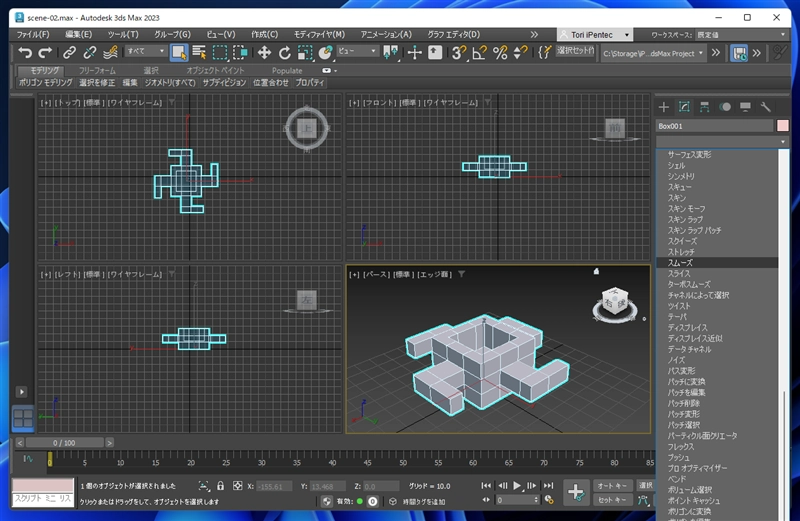800x521 pixels.
Task: Open the reference coordinate ビュー dropdown
Action: coord(357,51)
